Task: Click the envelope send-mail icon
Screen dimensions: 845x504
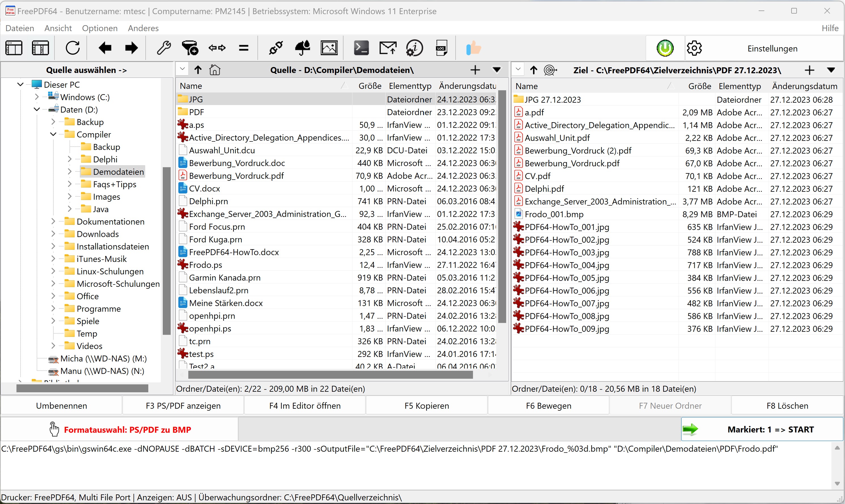Action: coord(388,48)
